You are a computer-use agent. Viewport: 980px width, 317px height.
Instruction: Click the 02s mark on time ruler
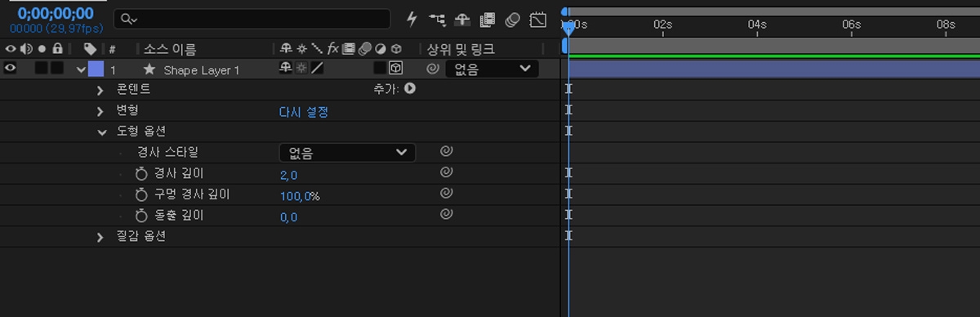pyautogui.click(x=662, y=25)
